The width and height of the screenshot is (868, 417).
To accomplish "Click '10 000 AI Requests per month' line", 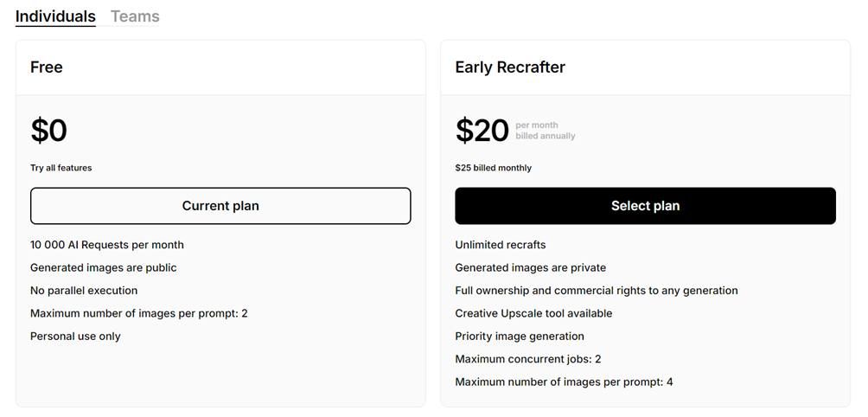I will point(107,245).
